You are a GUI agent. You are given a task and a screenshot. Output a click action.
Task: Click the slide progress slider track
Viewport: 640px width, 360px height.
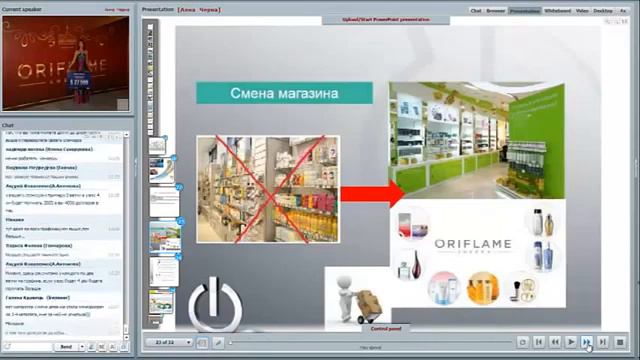pos(370,342)
